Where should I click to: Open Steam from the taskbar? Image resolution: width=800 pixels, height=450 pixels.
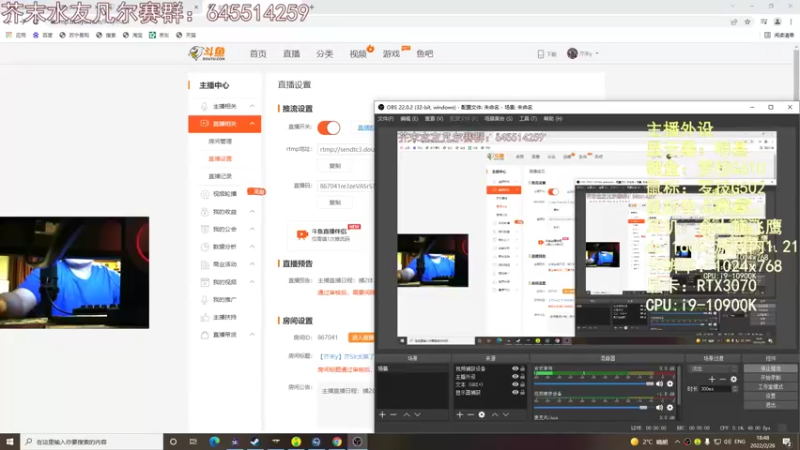point(255,442)
